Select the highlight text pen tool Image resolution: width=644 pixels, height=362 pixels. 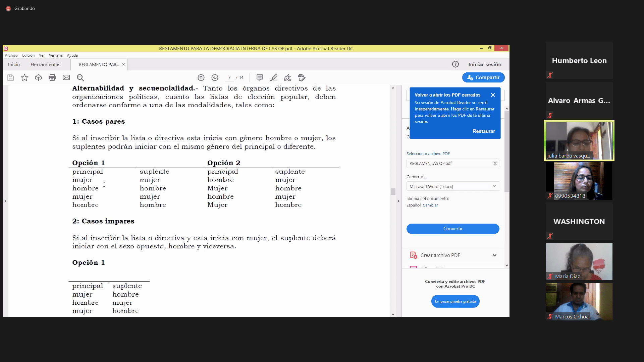274,78
